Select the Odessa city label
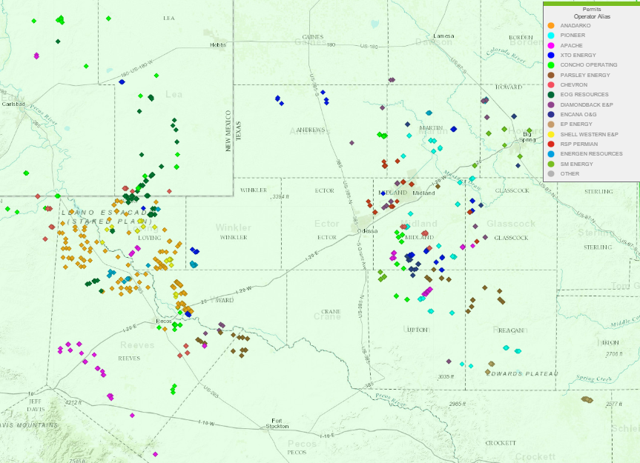Viewport: 640px width, 463px height. [x=368, y=231]
